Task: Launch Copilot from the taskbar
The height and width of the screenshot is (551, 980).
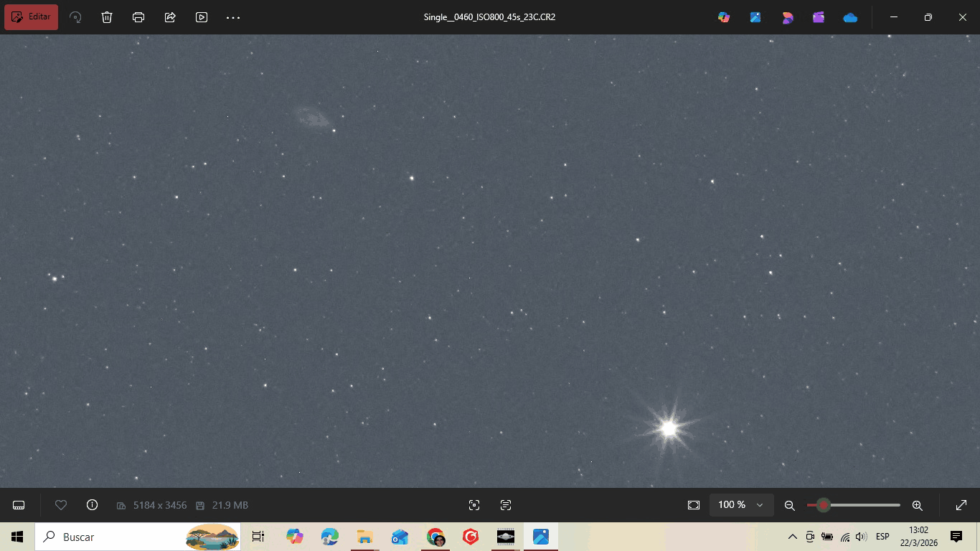Action: point(294,537)
